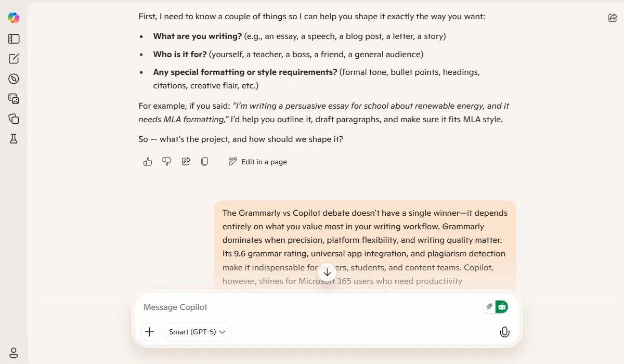The image size is (624, 364).
Task: Give the response a thumbs up
Action: (x=147, y=161)
